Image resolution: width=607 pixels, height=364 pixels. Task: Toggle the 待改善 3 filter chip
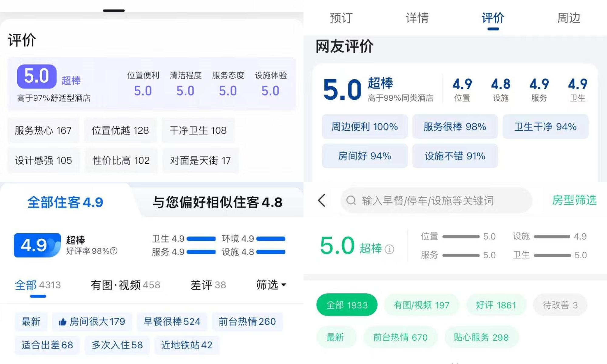[x=560, y=305]
